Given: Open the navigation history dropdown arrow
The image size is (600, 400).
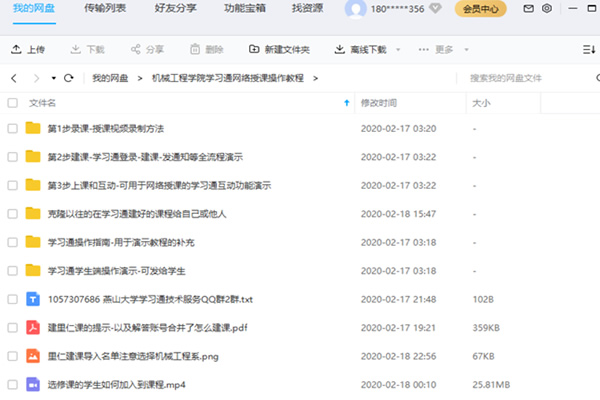Looking at the screenshot, I should pos(52,77).
